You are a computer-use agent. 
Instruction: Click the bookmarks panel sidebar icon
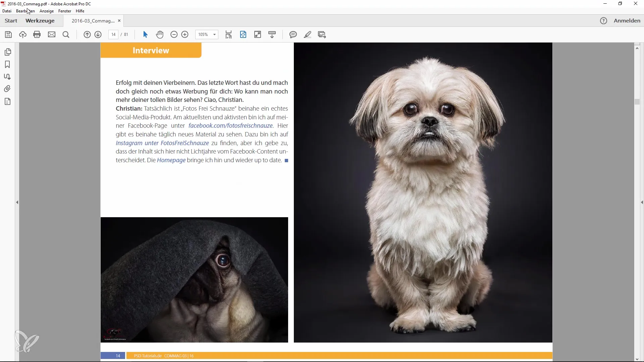coord(7,64)
